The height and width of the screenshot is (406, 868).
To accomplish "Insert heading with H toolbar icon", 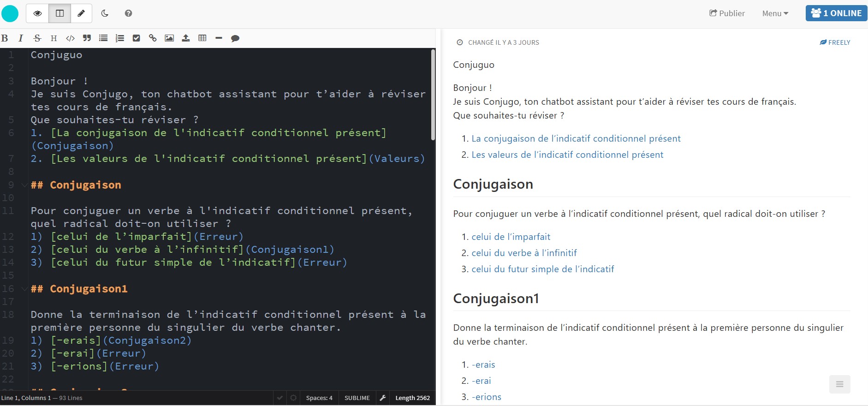I will [x=54, y=38].
